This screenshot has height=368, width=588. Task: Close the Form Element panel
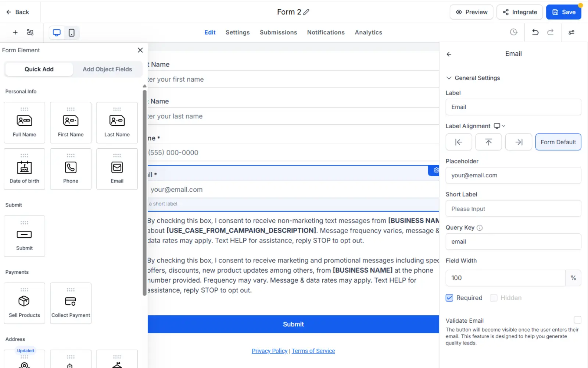tap(140, 50)
